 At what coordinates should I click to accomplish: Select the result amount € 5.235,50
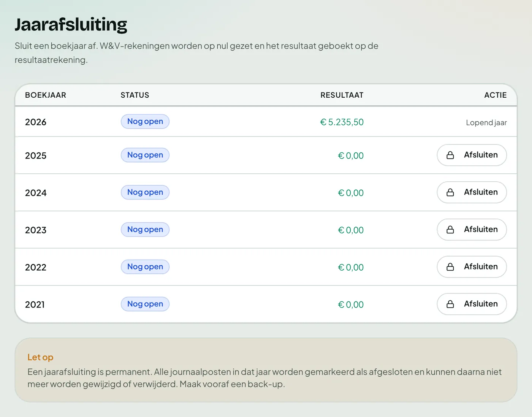coord(342,122)
